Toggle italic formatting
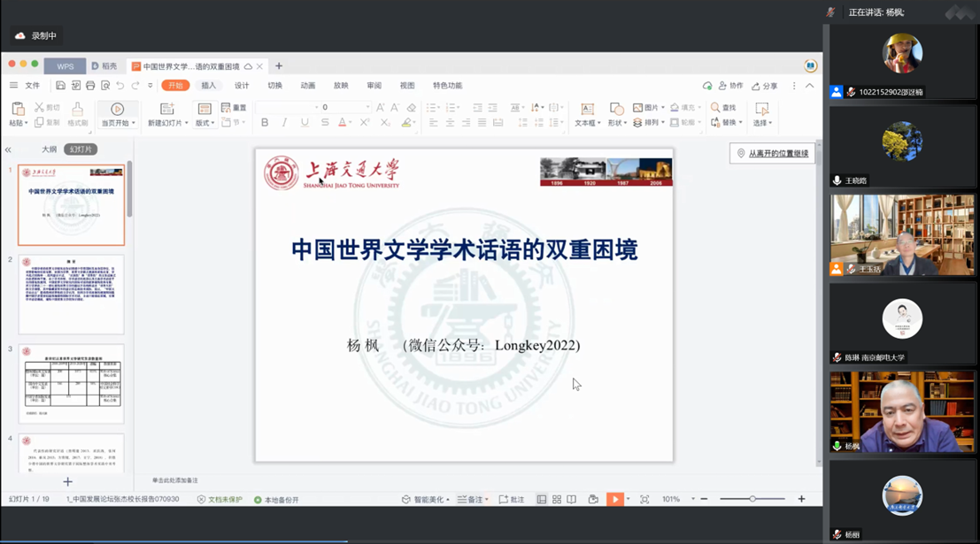Image resolution: width=980 pixels, height=544 pixels. click(x=284, y=123)
